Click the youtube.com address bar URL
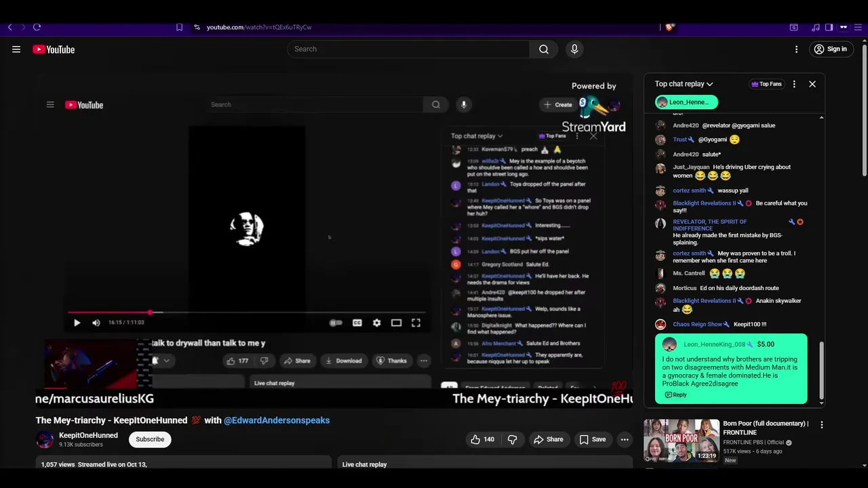Screen dimensions: 868x488 coord(259,27)
